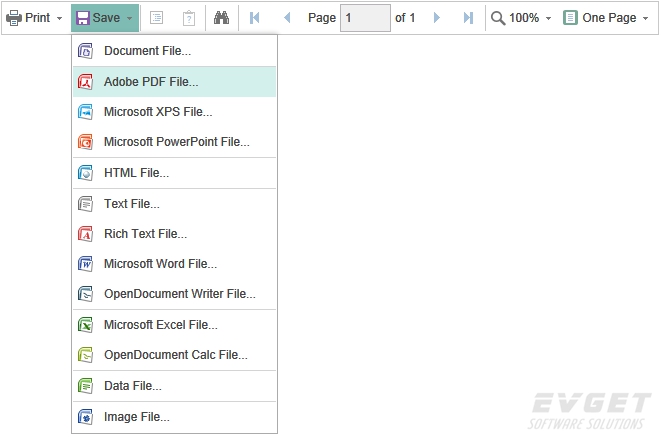The image size is (661, 437).
Task: Click the Microsoft Excel file icon
Action: [x=86, y=325]
